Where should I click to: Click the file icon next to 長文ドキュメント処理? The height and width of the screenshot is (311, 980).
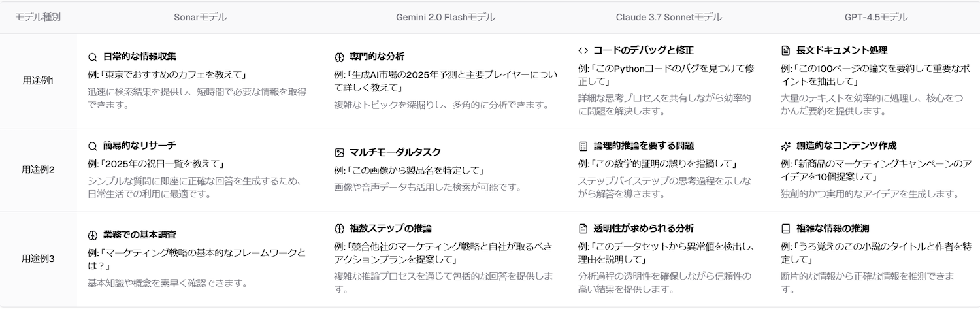pos(786,50)
